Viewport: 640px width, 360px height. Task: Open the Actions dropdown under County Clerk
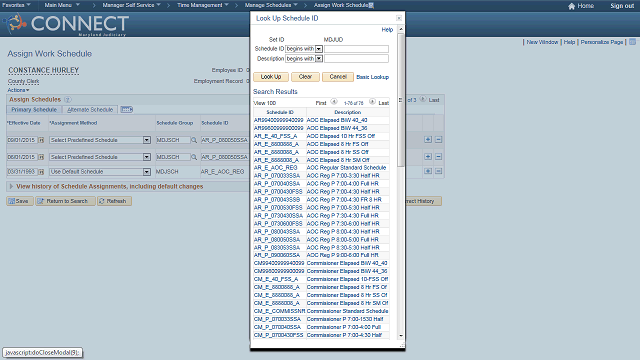tap(18, 90)
